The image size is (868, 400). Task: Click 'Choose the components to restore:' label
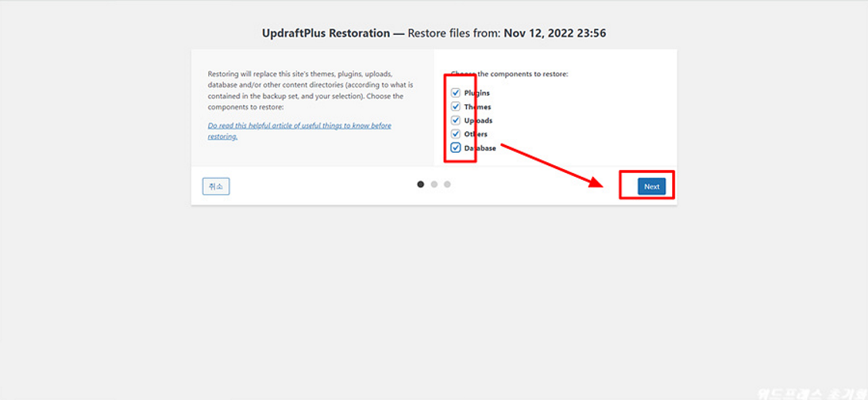pyautogui.click(x=510, y=73)
